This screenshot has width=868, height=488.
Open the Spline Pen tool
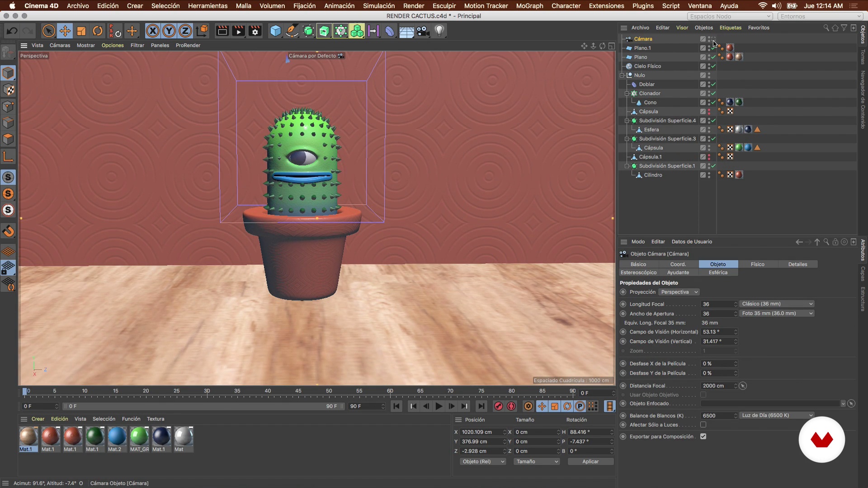click(x=292, y=31)
